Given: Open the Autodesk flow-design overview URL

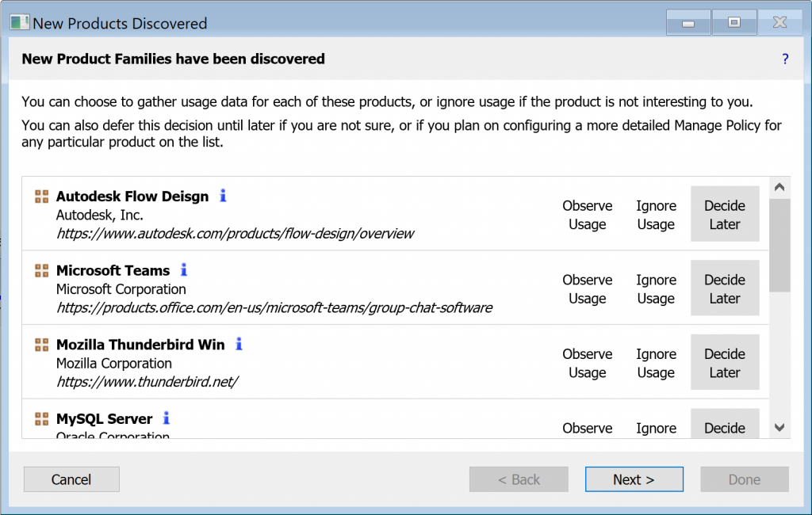Looking at the screenshot, I should pyautogui.click(x=235, y=234).
